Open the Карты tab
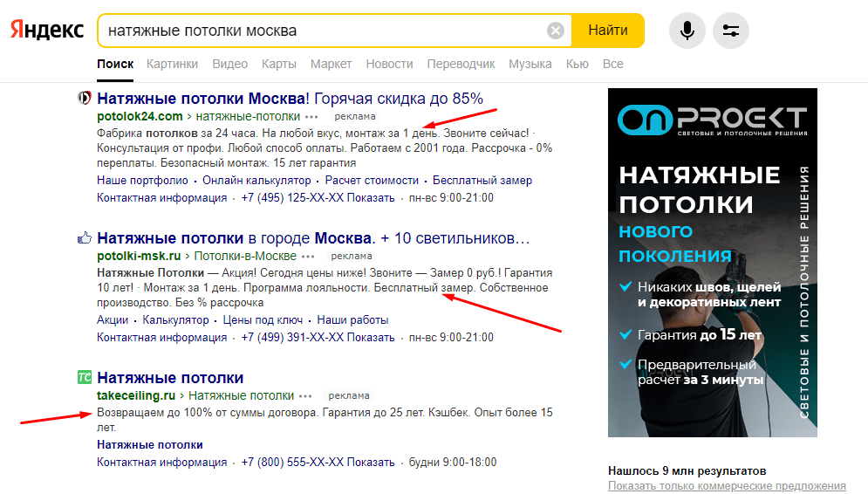 tap(279, 65)
